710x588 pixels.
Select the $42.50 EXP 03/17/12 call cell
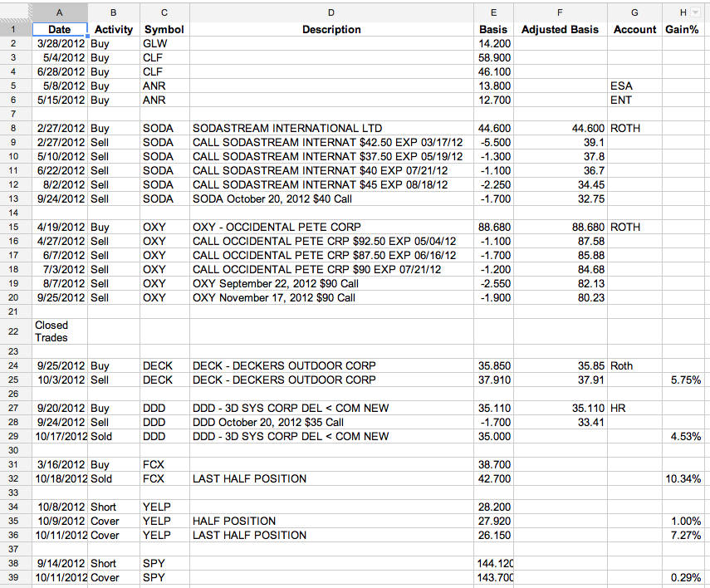click(331, 142)
